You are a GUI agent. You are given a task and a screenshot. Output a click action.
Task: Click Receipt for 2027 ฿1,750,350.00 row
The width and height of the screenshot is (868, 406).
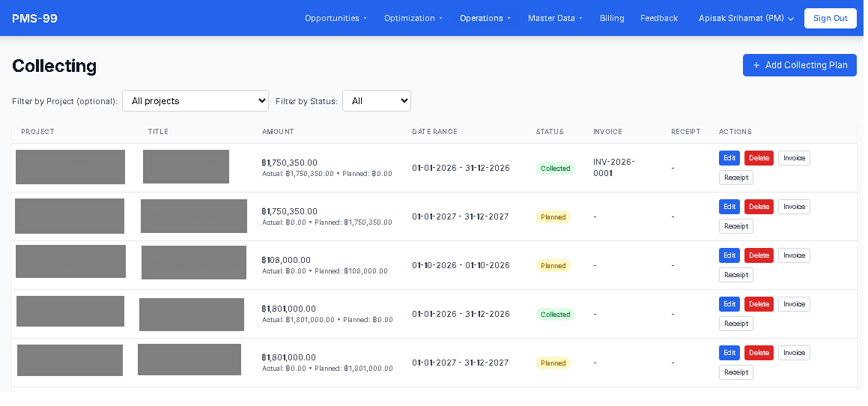pyautogui.click(x=735, y=226)
